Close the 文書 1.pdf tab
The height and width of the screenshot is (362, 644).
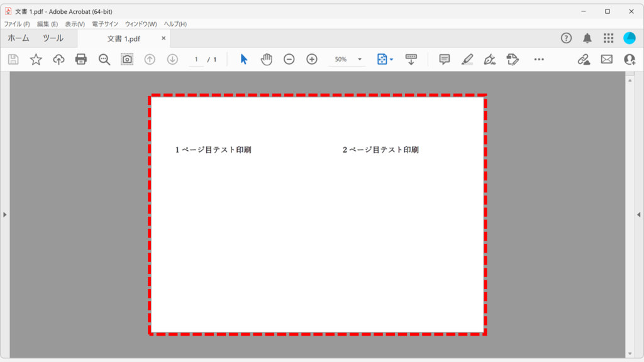(164, 38)
